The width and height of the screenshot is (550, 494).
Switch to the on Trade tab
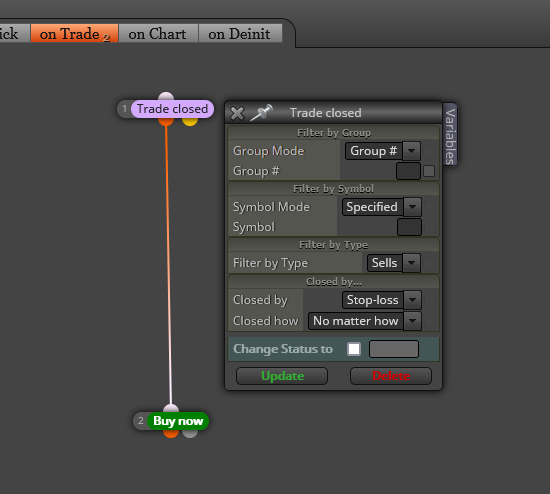pos(74,34)
